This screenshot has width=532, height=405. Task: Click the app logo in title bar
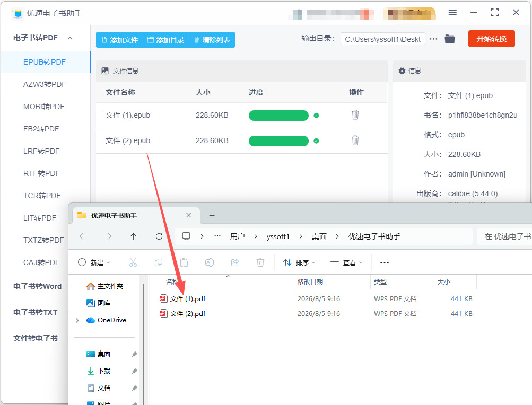[18, 13]
